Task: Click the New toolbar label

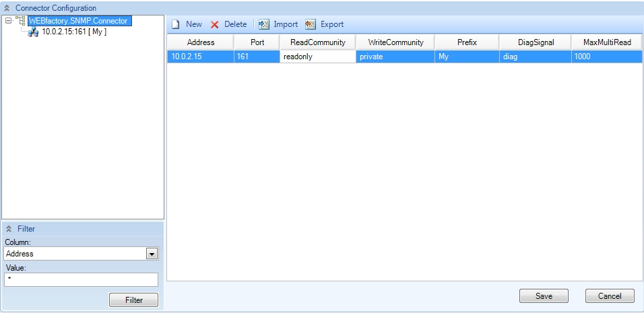Action: 194,24
